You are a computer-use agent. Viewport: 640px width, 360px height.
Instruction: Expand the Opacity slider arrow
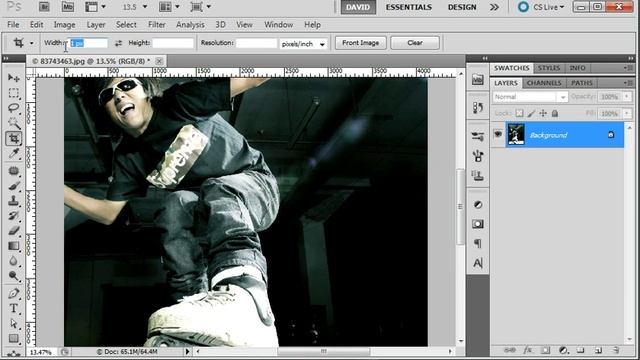coord(627,97)
